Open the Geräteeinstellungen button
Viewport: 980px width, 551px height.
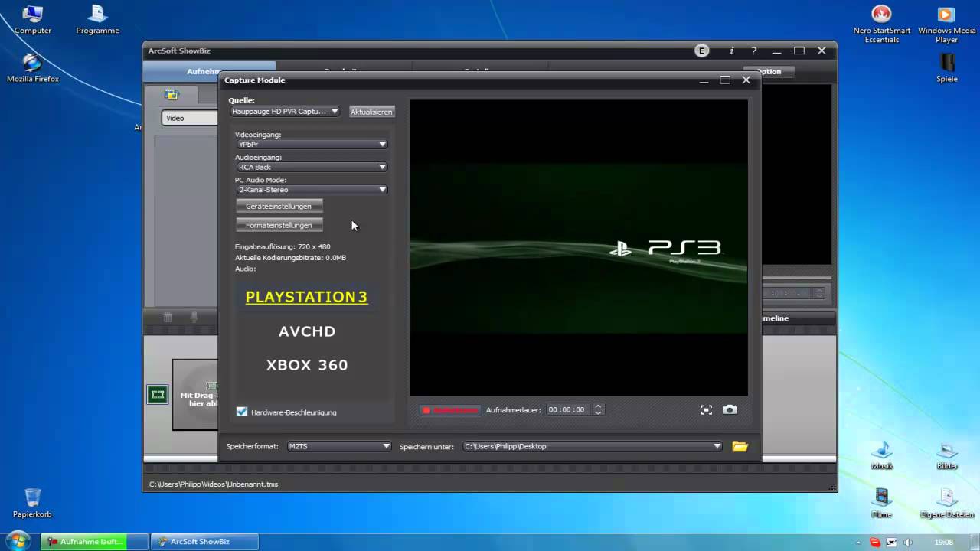279,206
